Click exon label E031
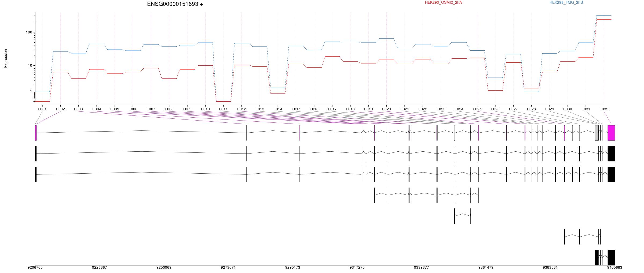 586,109
